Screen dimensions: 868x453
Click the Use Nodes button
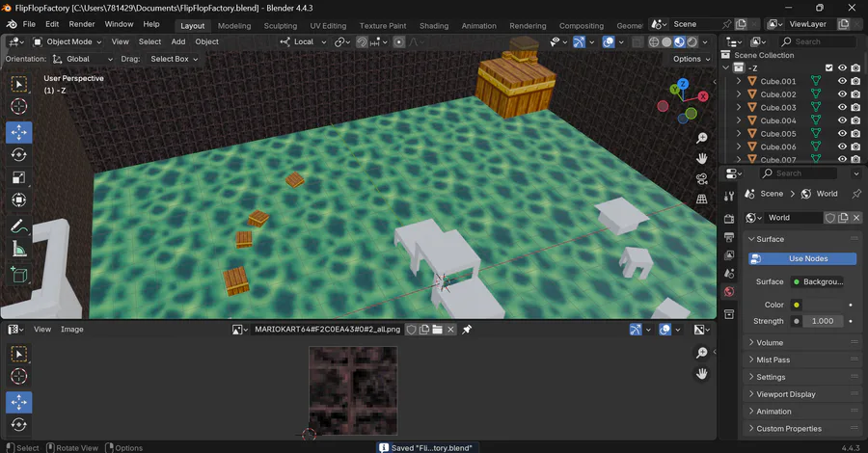(x=802, y=259)
